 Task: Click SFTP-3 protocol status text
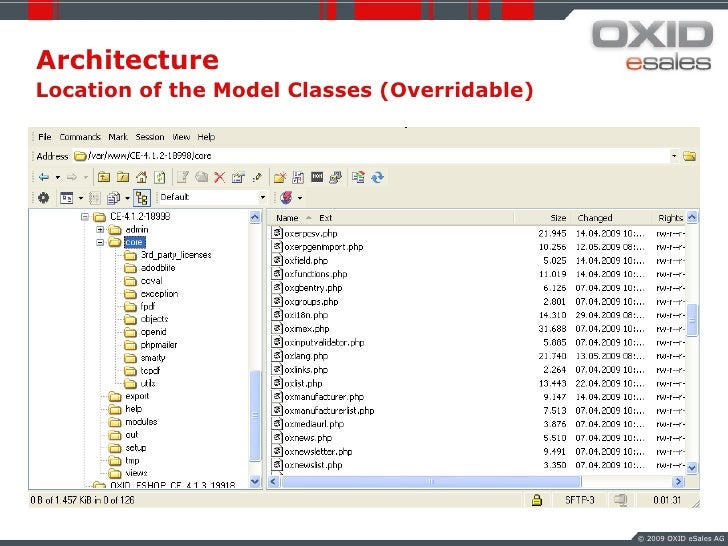pos(579,500)
